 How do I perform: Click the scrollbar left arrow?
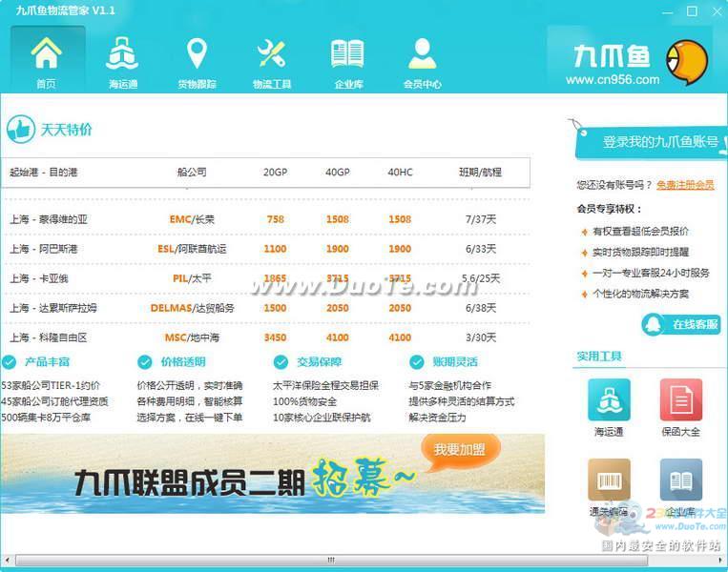tap(7, 560)
